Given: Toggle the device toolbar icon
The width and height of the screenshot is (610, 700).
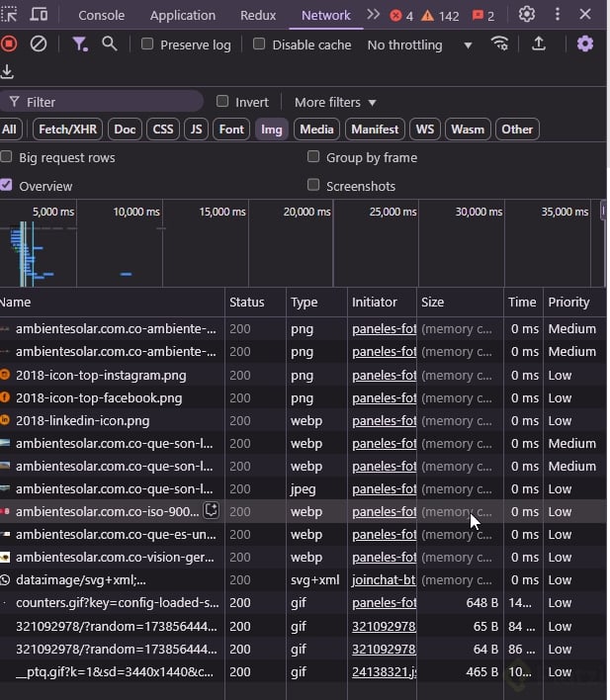Looking at the screenshot, I should click(x=39, y=15).
